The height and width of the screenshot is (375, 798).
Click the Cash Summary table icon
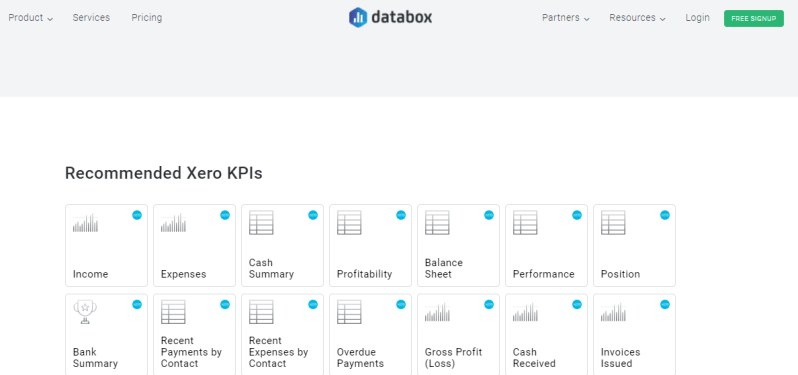[261, 223]
